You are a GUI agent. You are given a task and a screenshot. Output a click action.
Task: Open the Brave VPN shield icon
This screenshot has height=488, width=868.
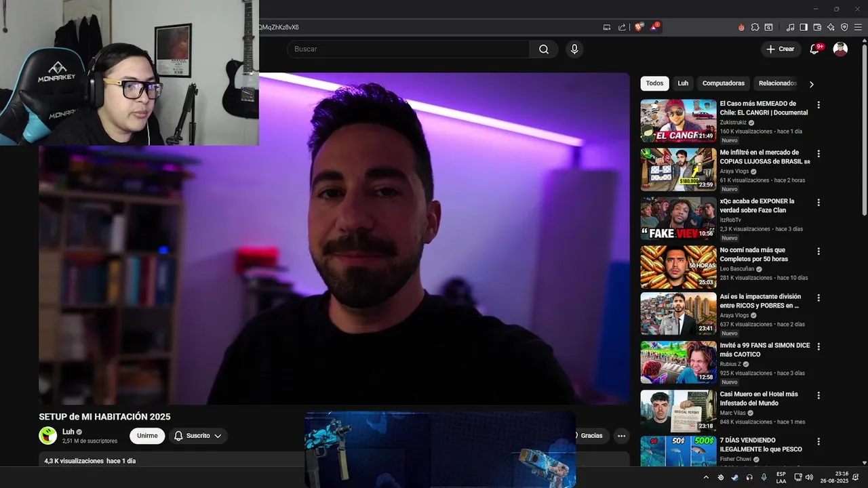pyautogui.click(x=844, y=27)
